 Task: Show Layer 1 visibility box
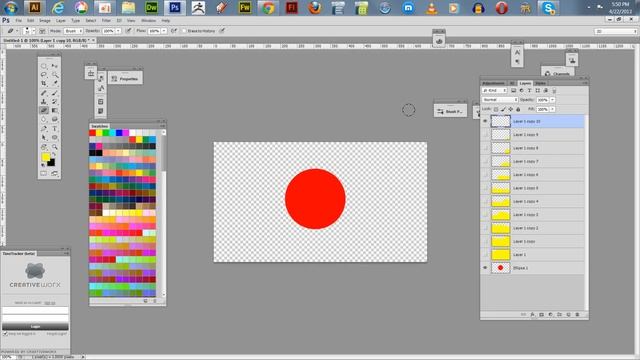[485, 255]
